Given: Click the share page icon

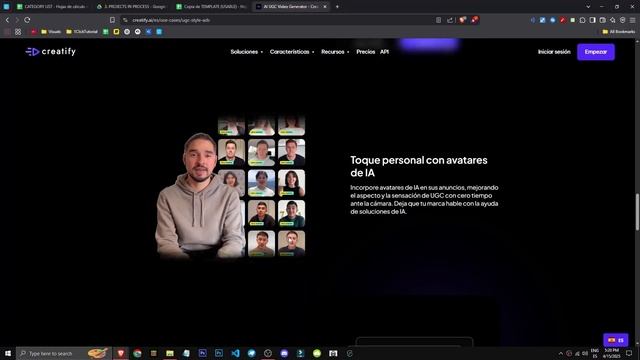Looking at the screenshot, I should pyautogui.click(x=450, y=20).
